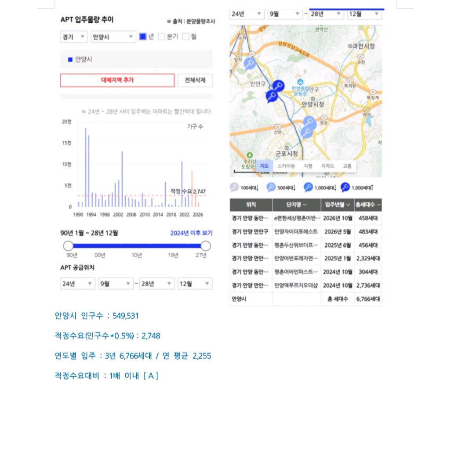Click the 적정 수요 2,747 dashed line label
This screenshot has height=476, width=451.
(x=188, y=191)
